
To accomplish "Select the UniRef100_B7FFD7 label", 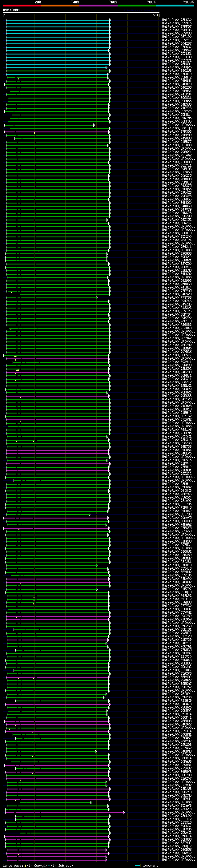I will (177, 26).
